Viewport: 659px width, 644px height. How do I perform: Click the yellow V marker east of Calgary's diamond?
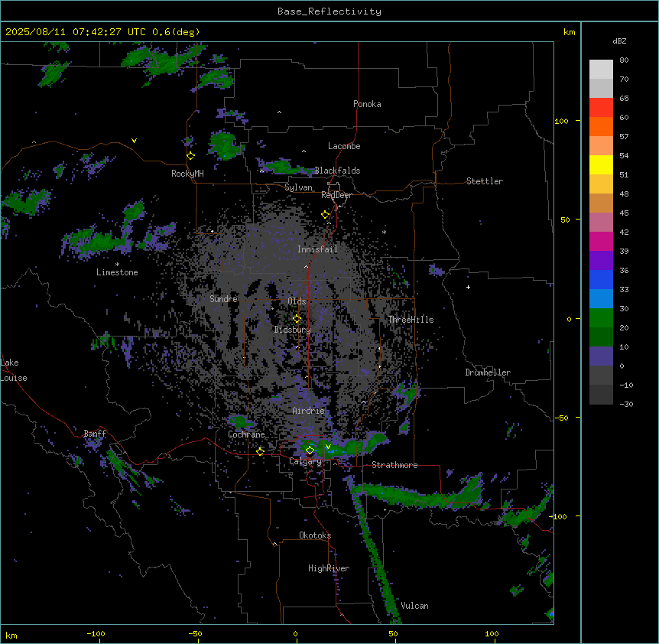(328, 447)
